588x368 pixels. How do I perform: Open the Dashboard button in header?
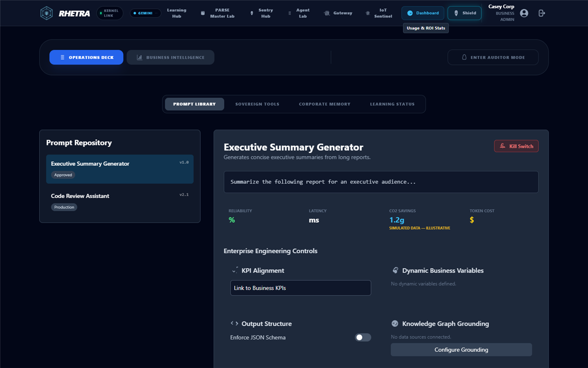pyautogui.click(x=423, y=13)
